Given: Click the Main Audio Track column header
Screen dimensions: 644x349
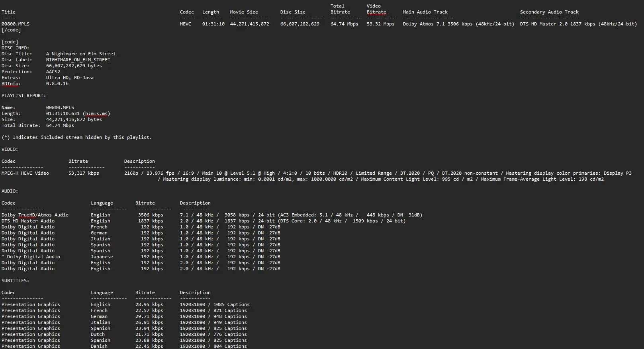Looking at the screenshot, I should [425, 12].
